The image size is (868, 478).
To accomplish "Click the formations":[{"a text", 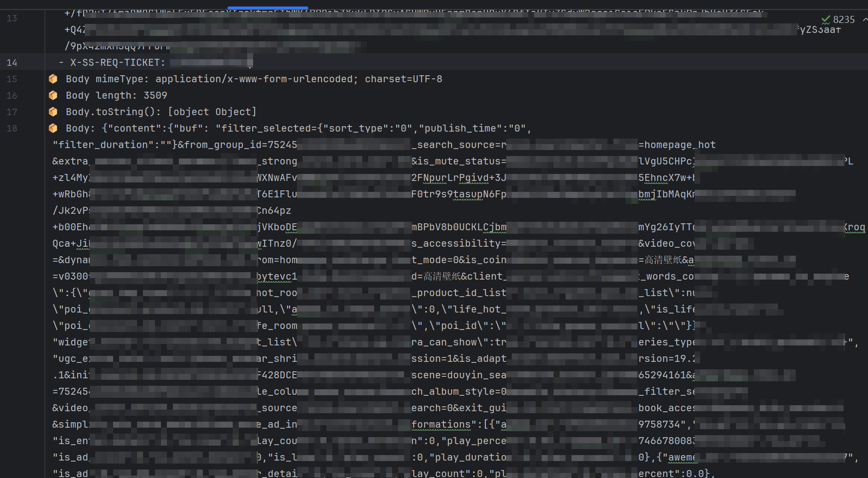I will 459,424.
